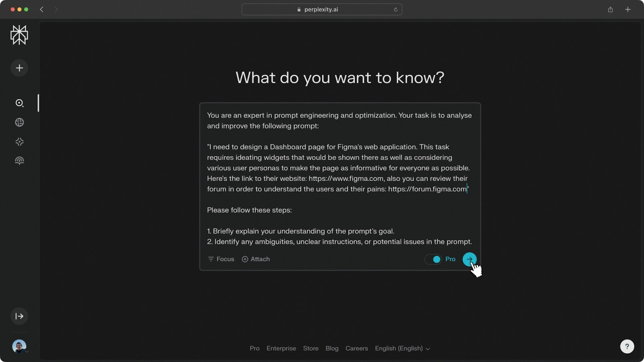Open the user profile avatar menu
644x362 pixels.
19,346
